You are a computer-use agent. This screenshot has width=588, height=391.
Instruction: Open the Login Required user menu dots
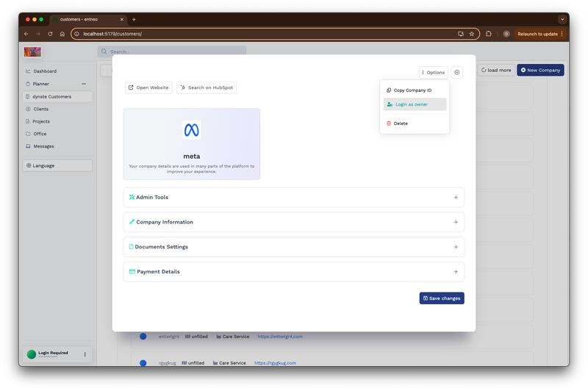pyautogui.click(x=85, y=354)
